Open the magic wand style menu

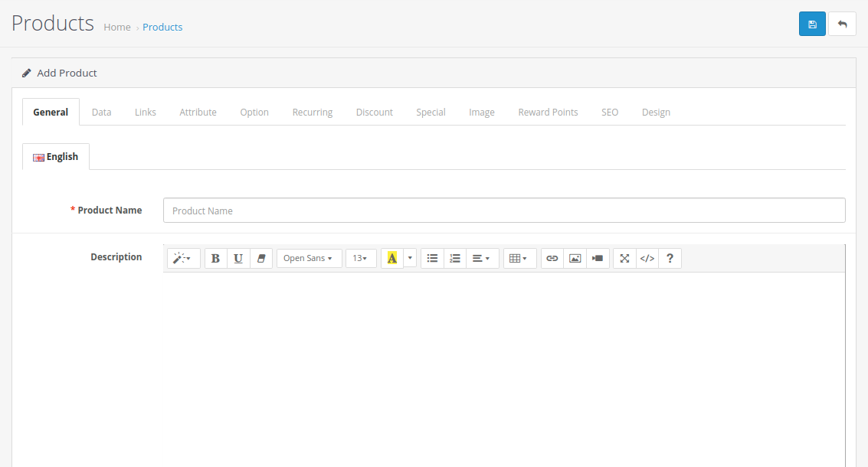click(x=183, y=259)
